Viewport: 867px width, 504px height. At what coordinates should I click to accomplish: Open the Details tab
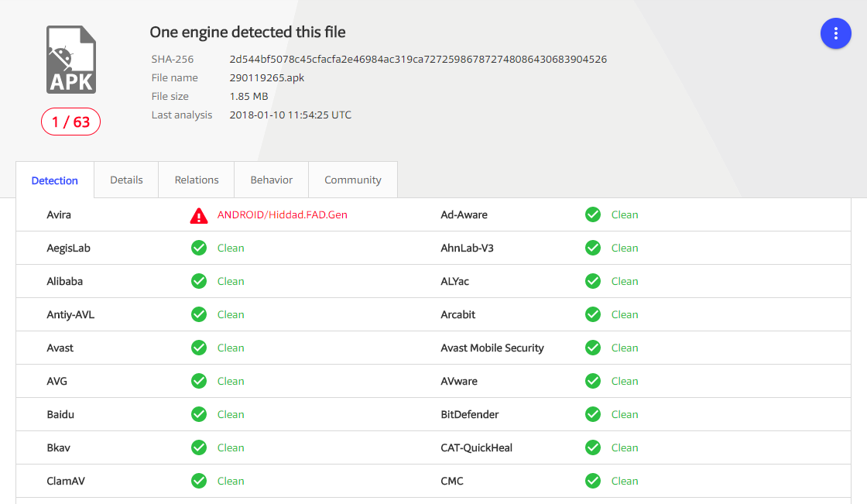126,180
